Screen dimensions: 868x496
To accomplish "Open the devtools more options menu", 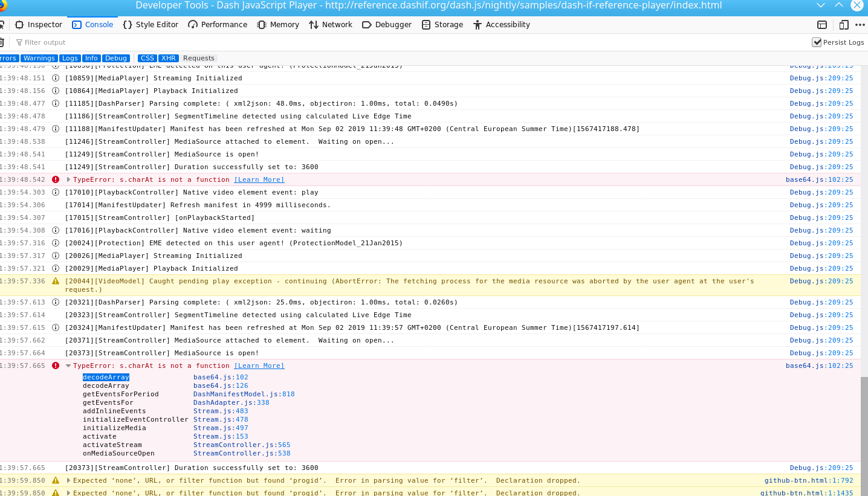I will pyautogui.click(x=861, y=25).
